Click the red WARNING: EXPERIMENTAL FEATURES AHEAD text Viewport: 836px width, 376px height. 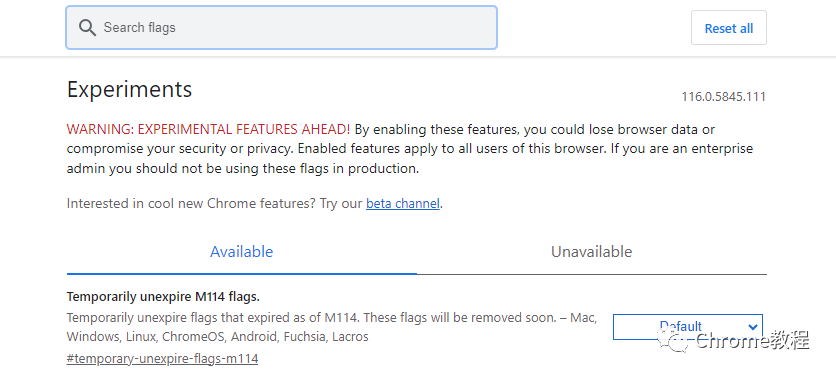point(208,129)
